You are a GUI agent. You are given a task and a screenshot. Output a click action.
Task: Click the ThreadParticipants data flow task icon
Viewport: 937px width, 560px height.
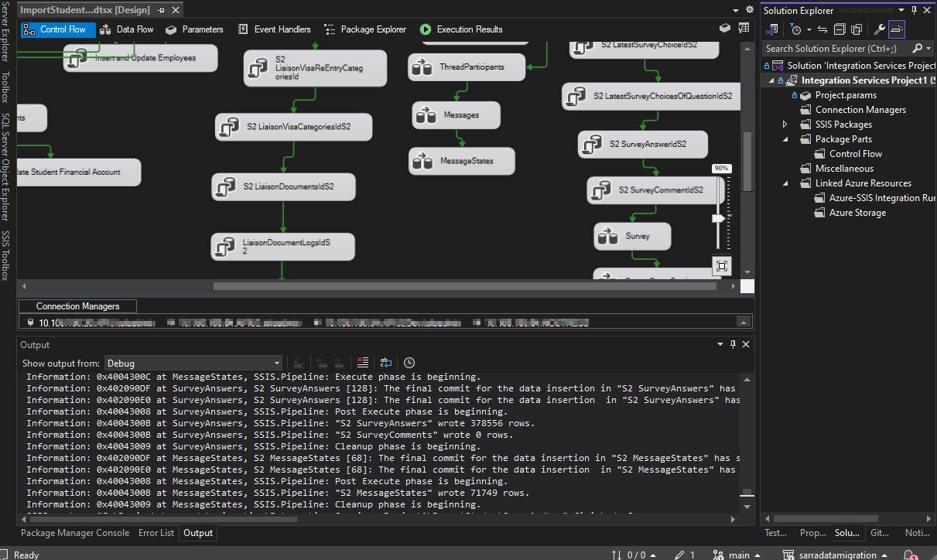[x=422, y=67]
